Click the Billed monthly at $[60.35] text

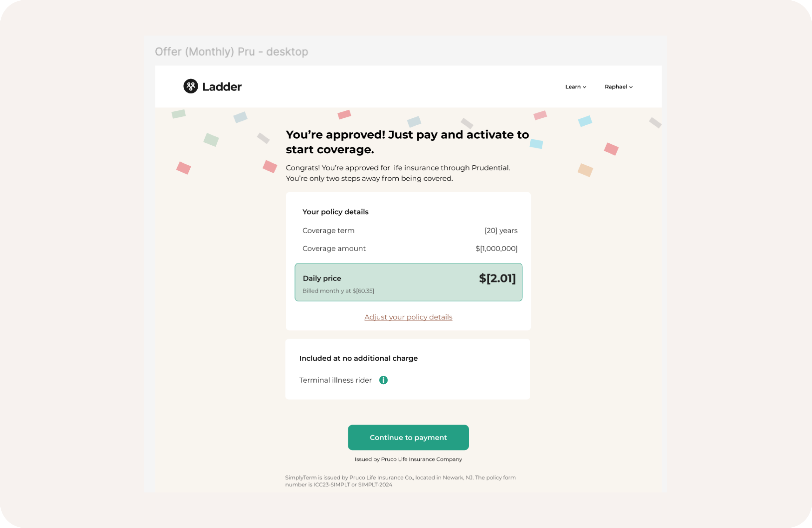[338, 291]
